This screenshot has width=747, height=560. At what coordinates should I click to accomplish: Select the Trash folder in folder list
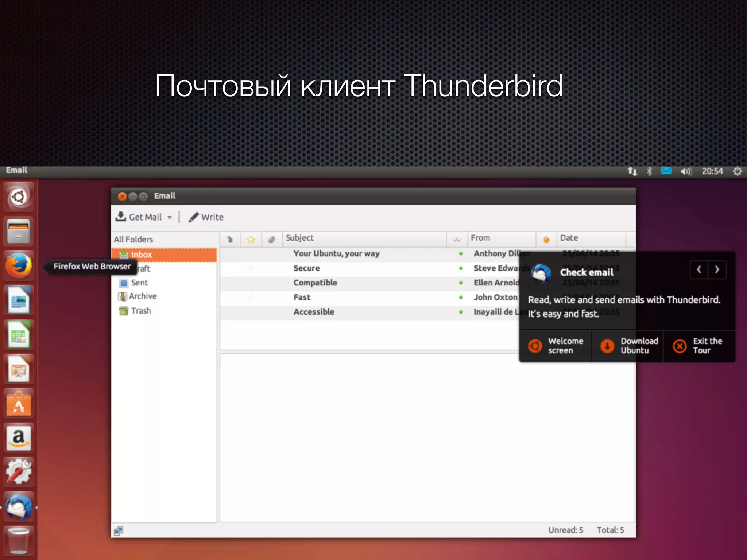coord(135,311)
